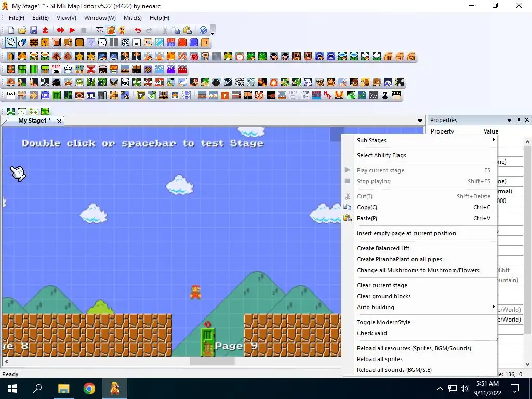Select Insert empty page at current position
The height and width of the screenshot is (399, 532).
[419, 233]
